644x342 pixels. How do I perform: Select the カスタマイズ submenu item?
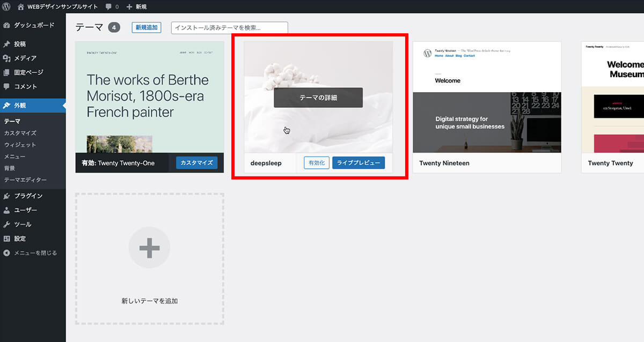click(x=20, y=133)
